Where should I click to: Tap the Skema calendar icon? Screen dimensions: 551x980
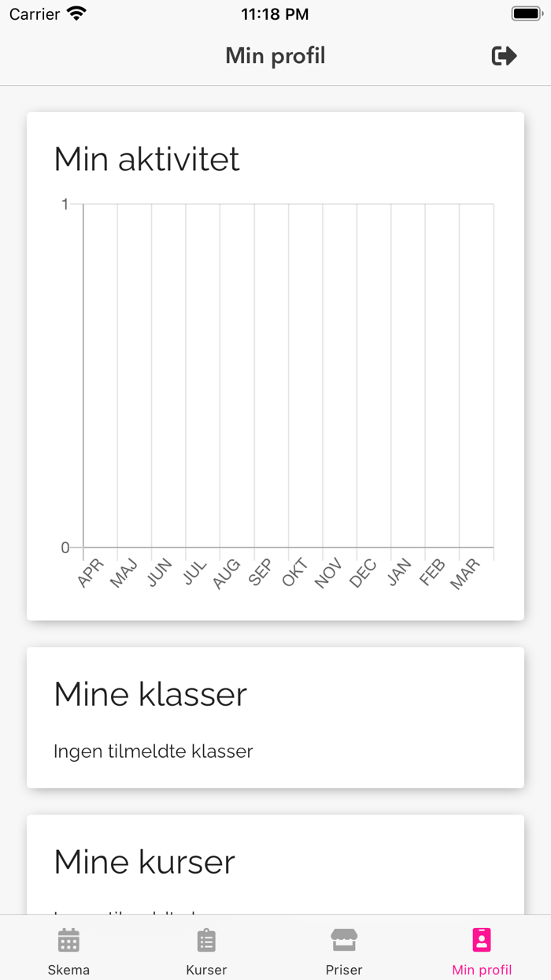[68, 940]
